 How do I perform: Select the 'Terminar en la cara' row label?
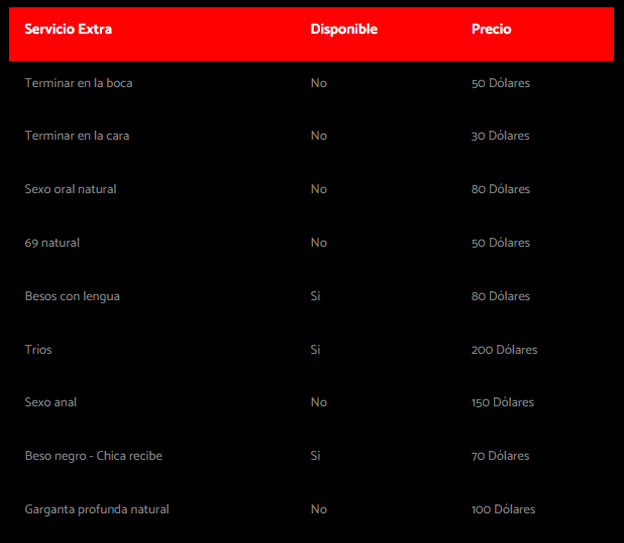click(77, 136)
